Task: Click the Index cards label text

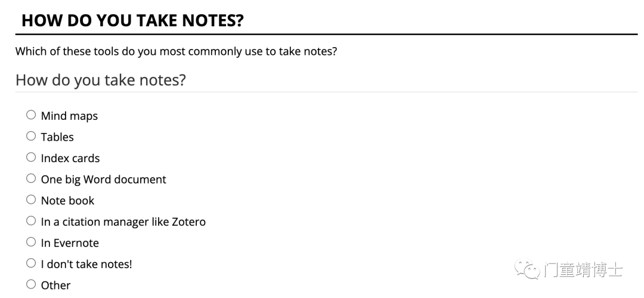Action: [x=70, y=159]
